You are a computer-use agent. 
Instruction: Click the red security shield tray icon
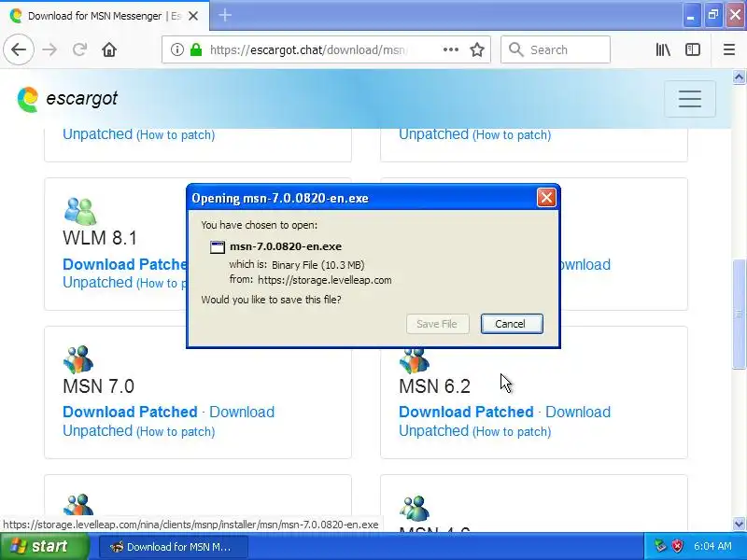(678, 546)
